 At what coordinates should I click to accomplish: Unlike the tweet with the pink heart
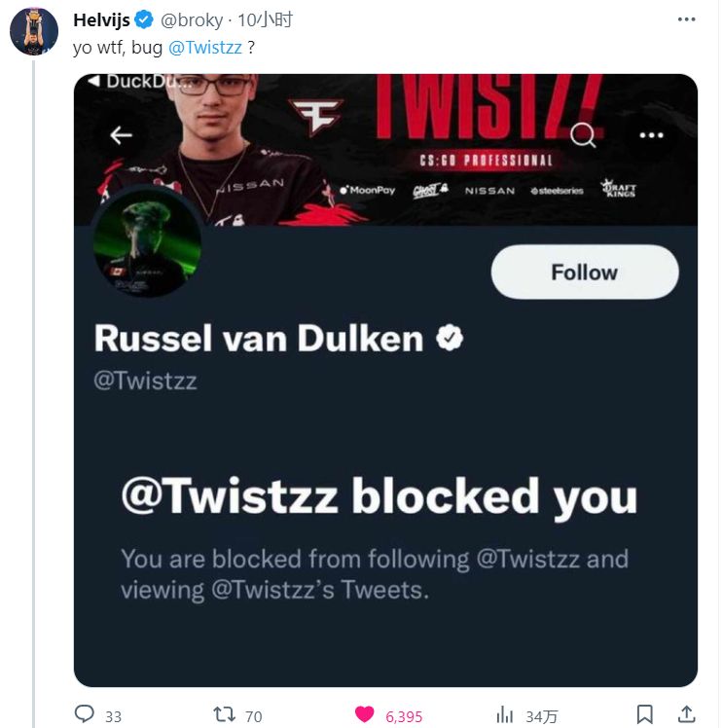click(365, 715)
